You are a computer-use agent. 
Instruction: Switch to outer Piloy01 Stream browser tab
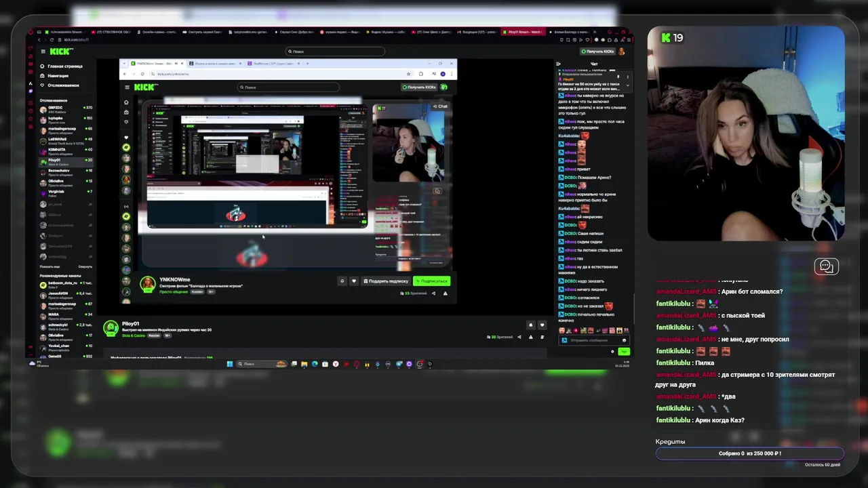tap(522, 32)
